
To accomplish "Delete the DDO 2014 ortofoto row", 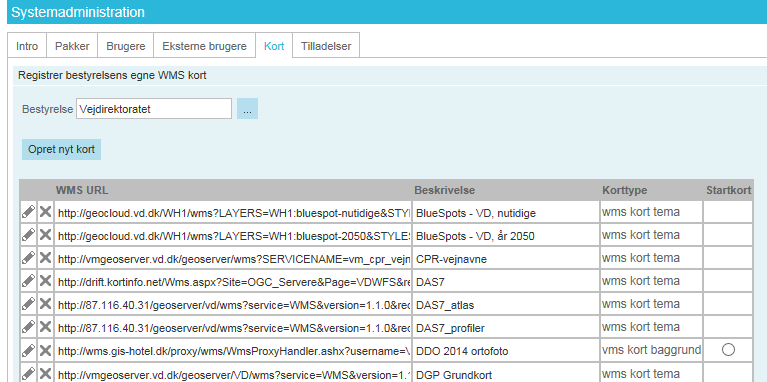I will tap(45, 350).
